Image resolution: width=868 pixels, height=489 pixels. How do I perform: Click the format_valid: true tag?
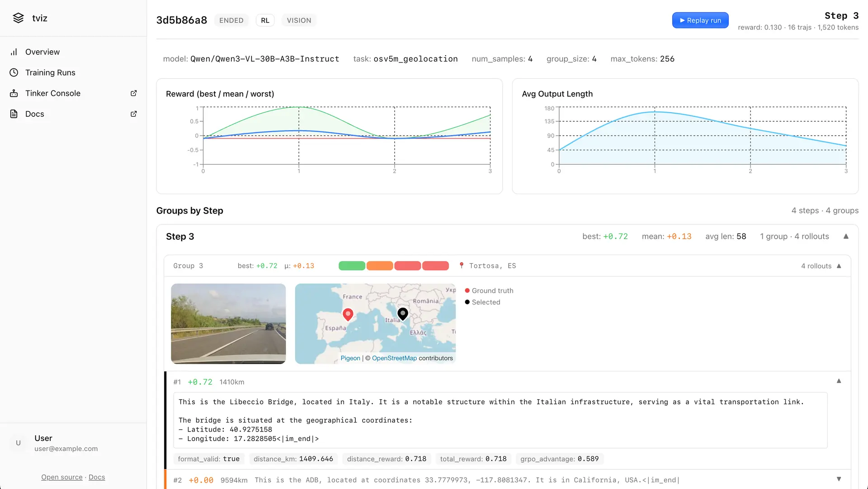click(x=209, y=459)
